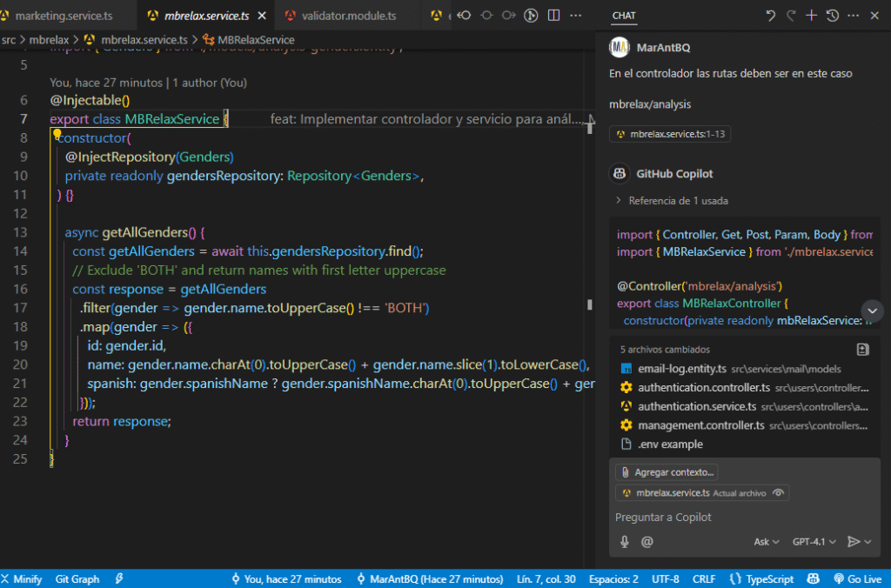The height and width of the screenshot is (588, 891).
Task: Click the 'Agregar contexto...' button
Action: [x=667, y=472]
